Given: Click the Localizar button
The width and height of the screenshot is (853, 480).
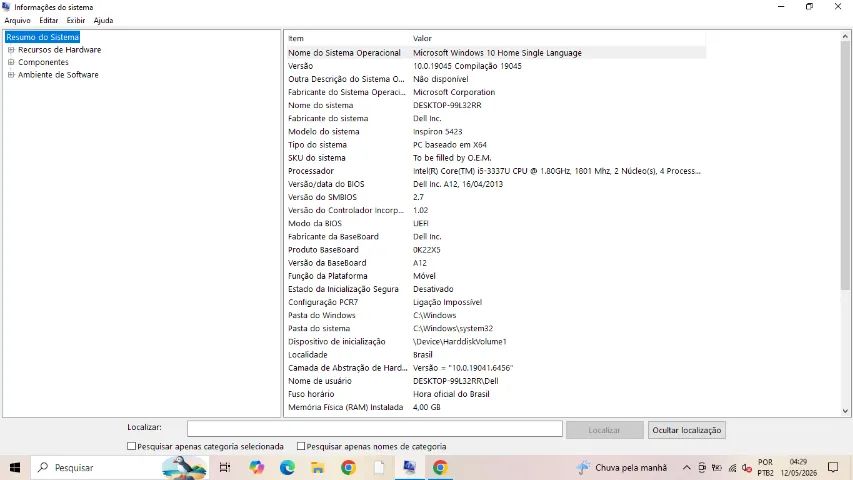Looking at the screenshot, I should 604,430.
